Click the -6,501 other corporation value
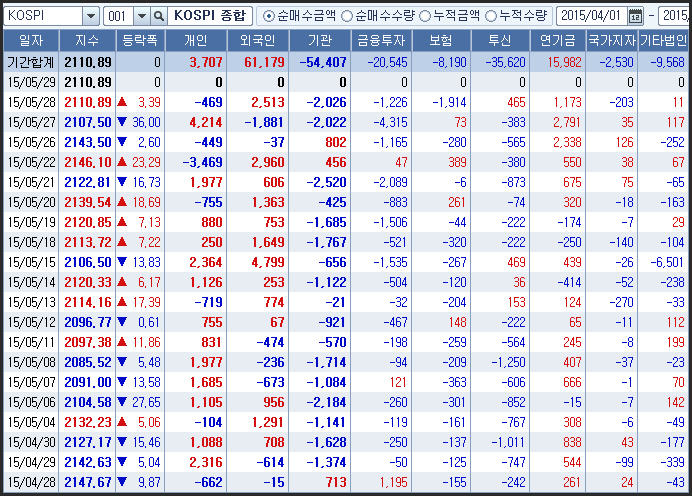The height and width of the screenshot is (496, 692). point(667,262)
